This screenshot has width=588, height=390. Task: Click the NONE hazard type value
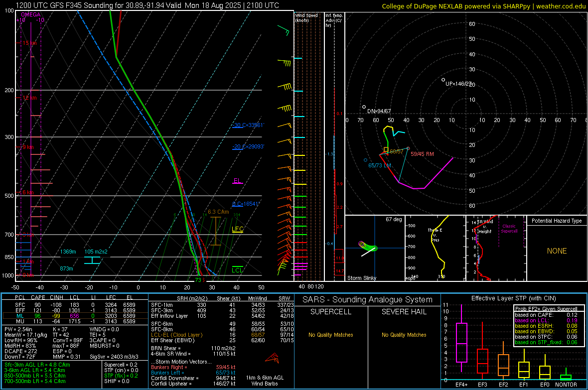click(557, 251)
